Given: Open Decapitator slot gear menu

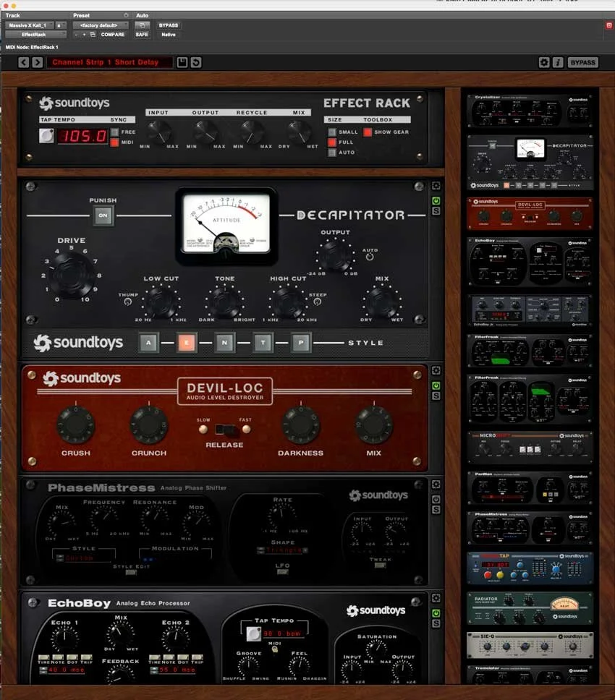Looking at the screenshot, I should click(x=436, y=186).
